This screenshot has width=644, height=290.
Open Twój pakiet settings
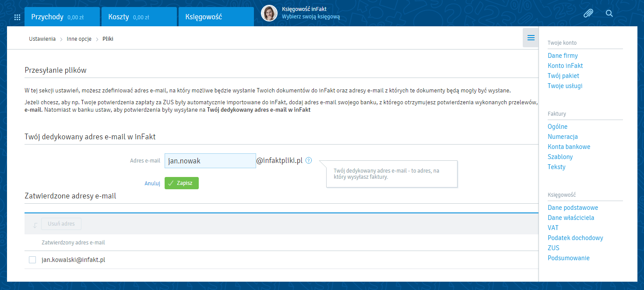[563, 76]
